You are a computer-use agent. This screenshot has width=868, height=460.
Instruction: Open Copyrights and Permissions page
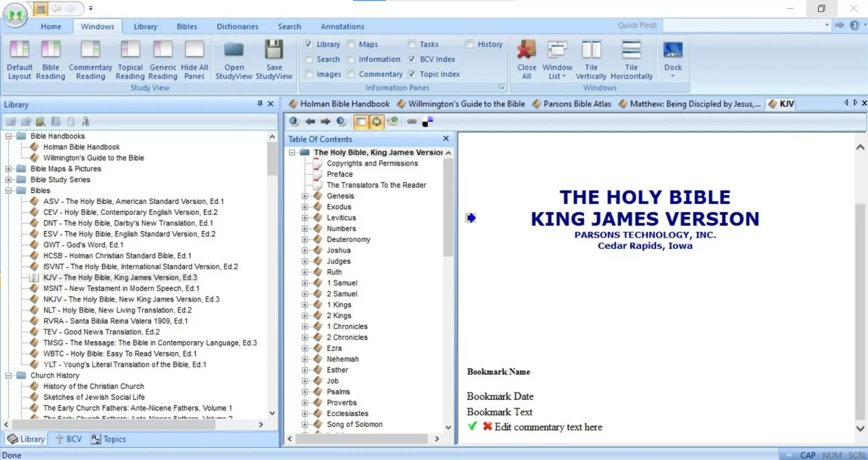tap(372, 163)
